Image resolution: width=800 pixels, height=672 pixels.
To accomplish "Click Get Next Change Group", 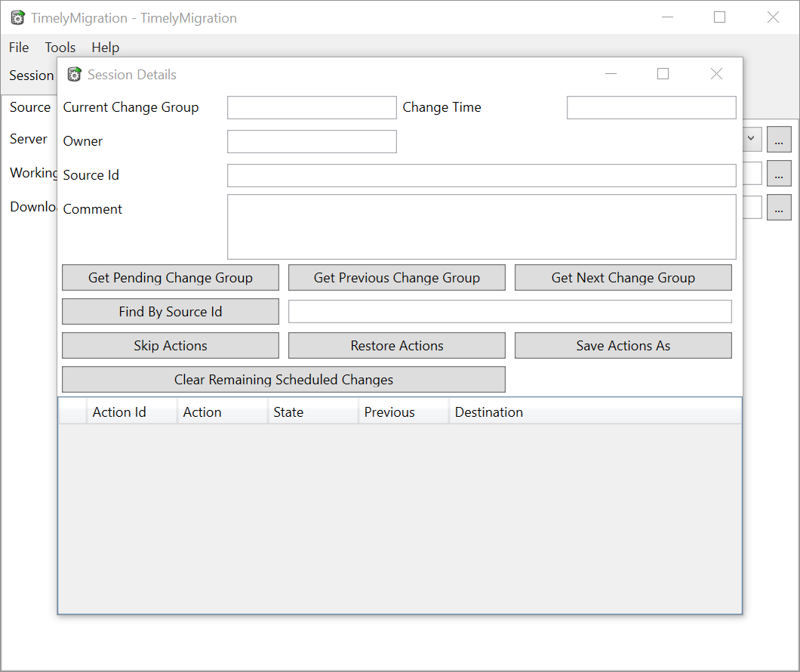I will pos(623,278).
